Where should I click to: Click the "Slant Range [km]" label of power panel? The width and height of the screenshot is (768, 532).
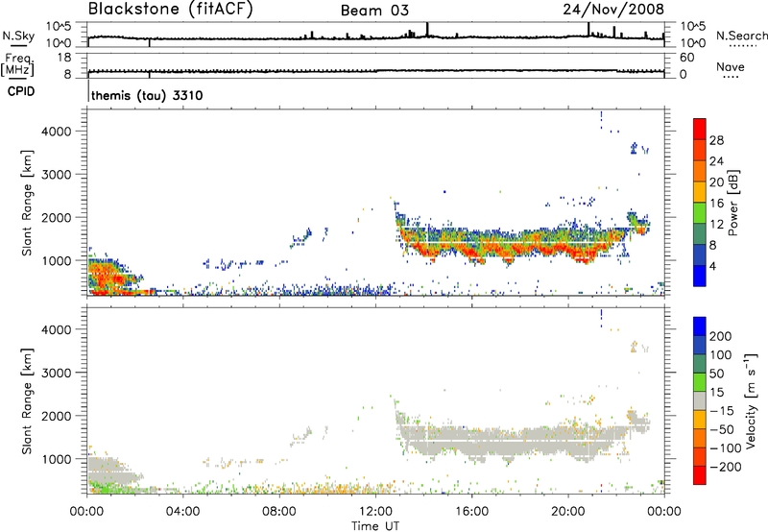(27, 203)
